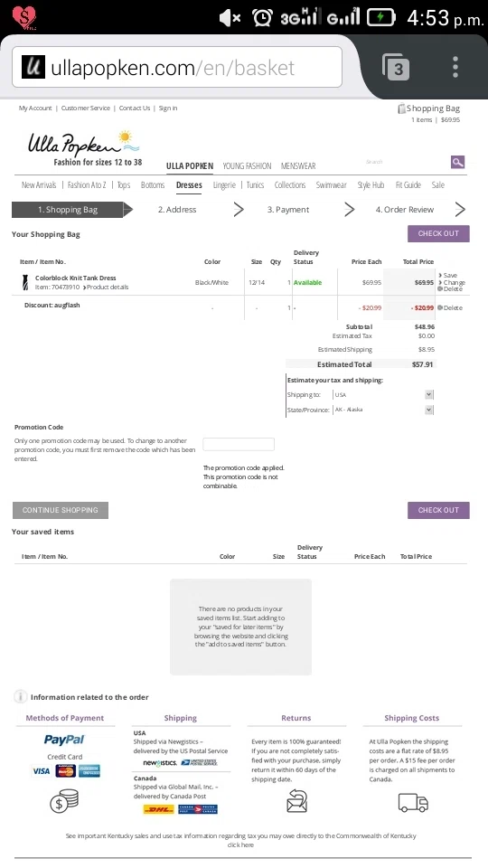
Task: Save the dress item for later
Action: [x=448, y=275]
